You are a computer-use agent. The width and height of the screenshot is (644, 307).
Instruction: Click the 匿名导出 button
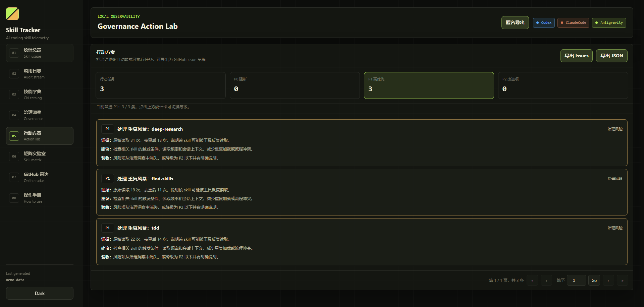[x=515, y=22]
